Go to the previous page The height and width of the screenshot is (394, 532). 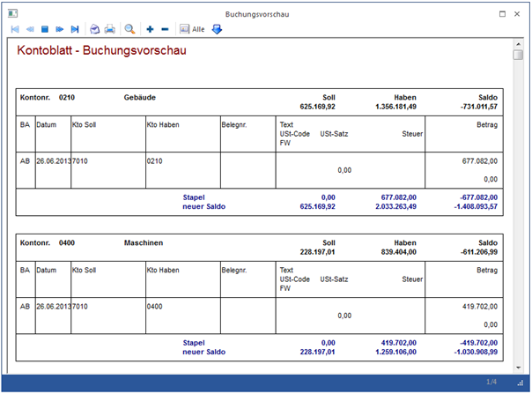[x=30, y=29]
